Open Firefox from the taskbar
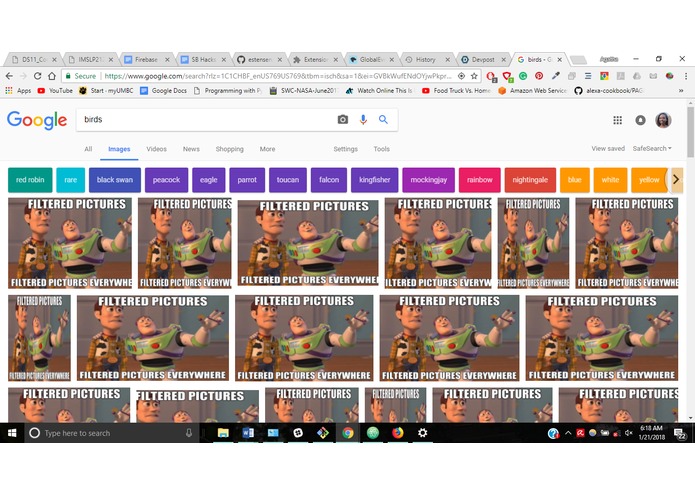The image size is (695, 494). [x=398, y=433]
